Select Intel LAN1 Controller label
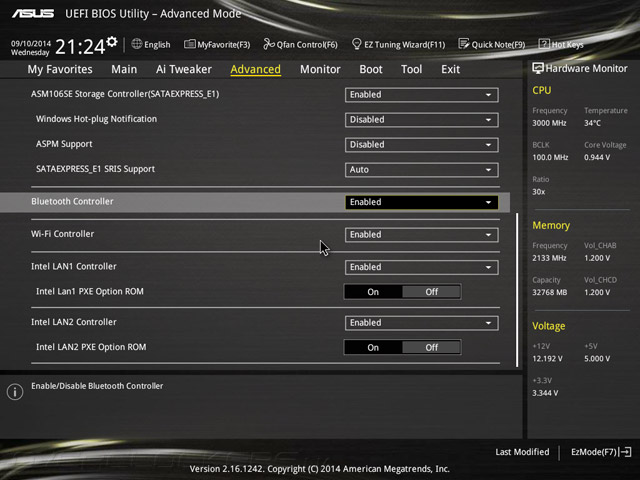Viewport: 640px width, 480px height. click(74, 267)
